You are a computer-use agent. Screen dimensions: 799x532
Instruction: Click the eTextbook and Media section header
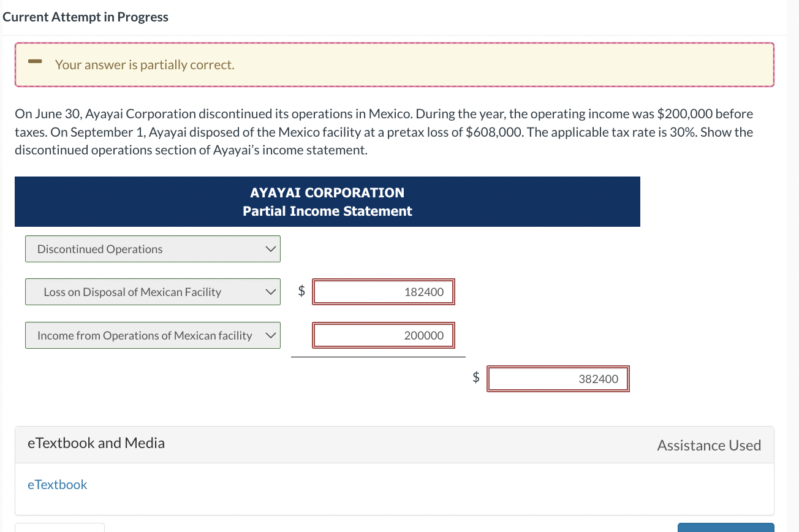click(96, 443)
